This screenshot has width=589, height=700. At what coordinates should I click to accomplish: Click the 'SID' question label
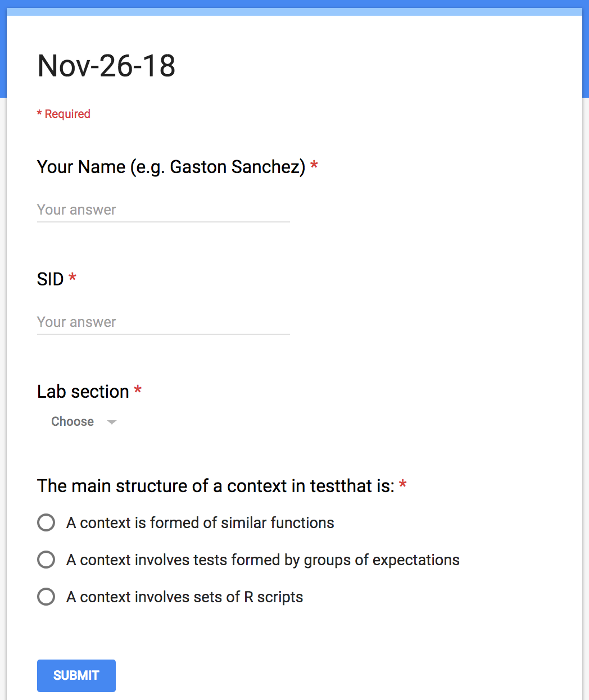pos(51,279)
